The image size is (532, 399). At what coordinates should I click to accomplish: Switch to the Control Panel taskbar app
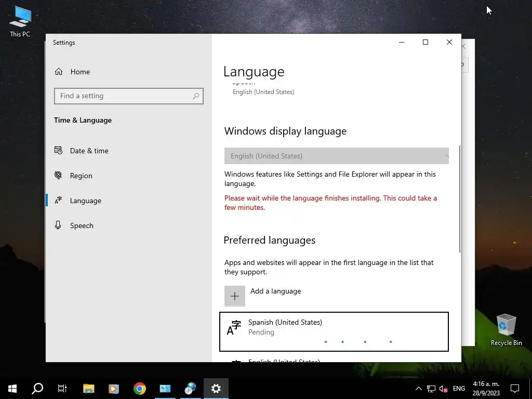(x=165, y=389)
